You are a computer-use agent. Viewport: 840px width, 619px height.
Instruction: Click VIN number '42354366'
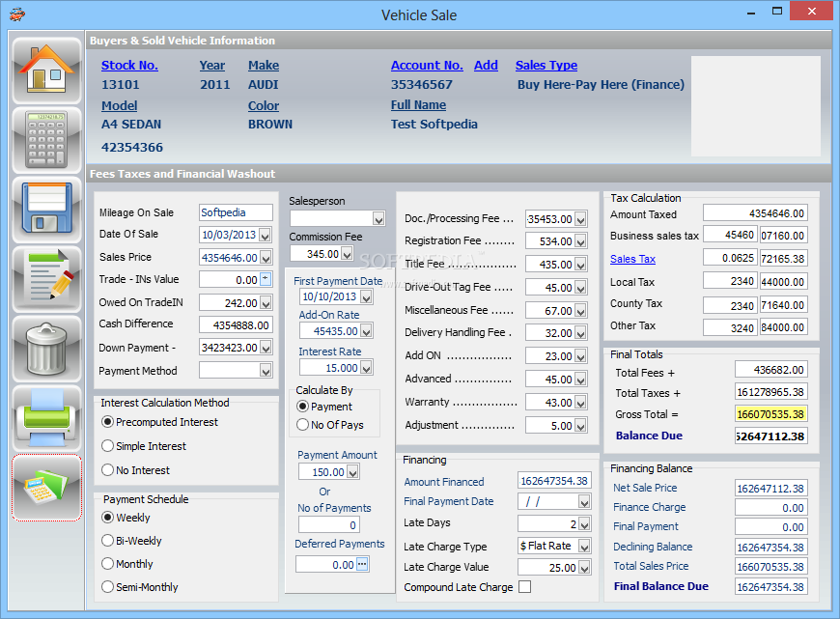coord(132,148)
